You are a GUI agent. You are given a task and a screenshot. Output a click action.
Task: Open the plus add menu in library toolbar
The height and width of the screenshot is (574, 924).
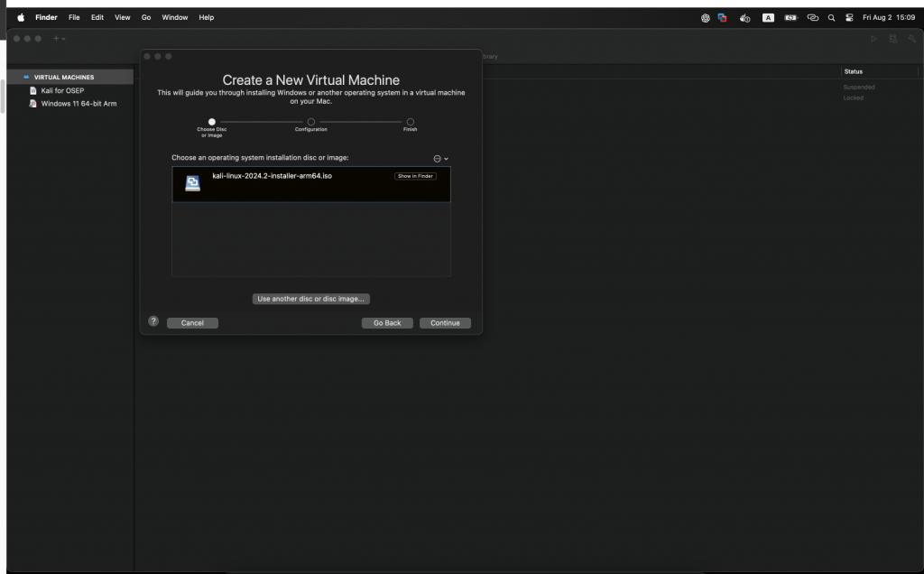tap(59, 39)
